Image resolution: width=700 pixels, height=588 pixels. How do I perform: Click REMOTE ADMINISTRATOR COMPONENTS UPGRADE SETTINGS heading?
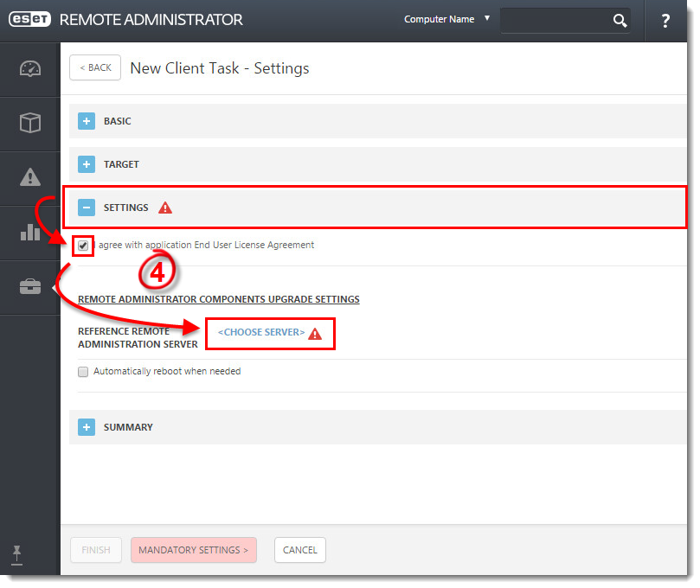219,299
